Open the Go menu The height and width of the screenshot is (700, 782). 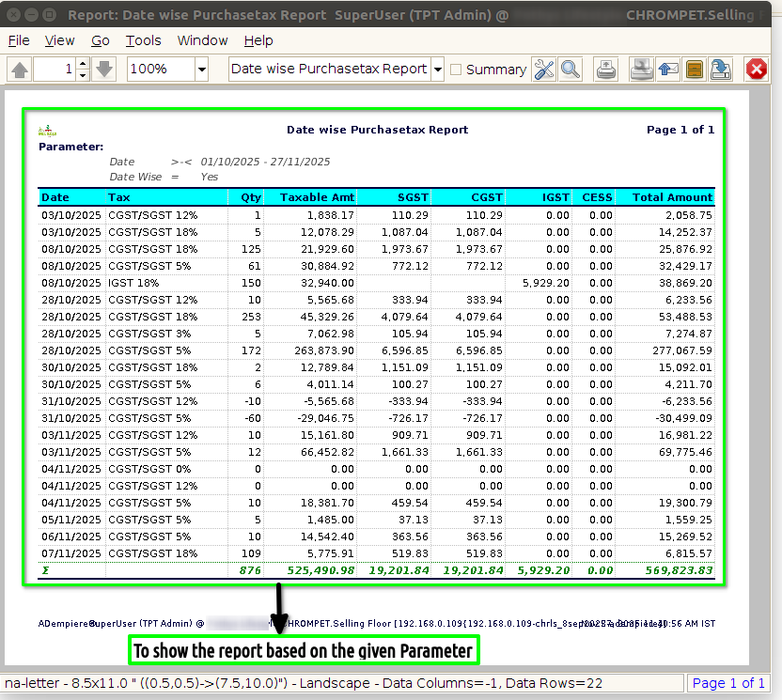[101, 40]
